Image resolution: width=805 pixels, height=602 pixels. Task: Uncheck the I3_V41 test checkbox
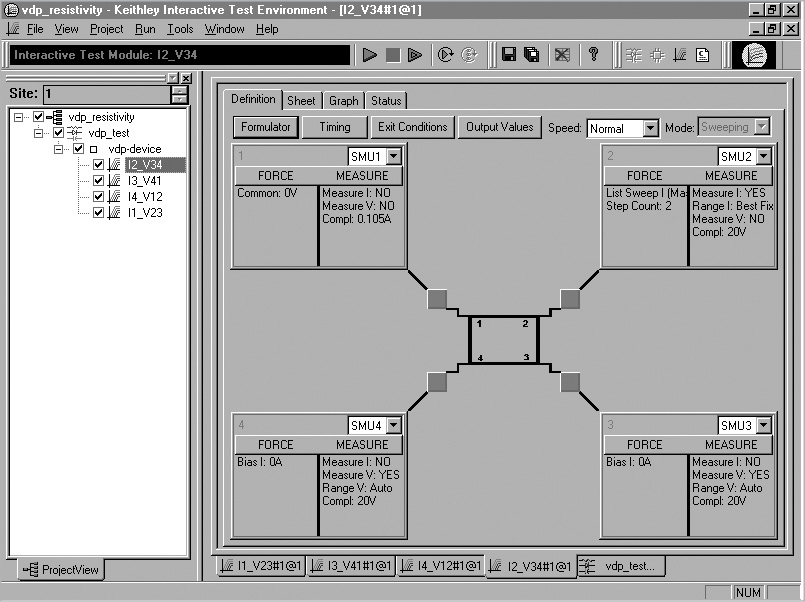(x=98, y=180)
